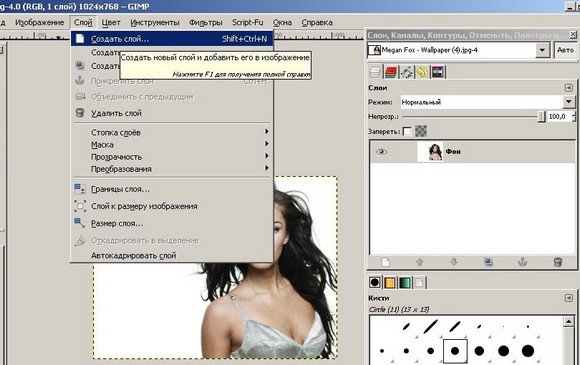Open the Brushes tab icon

(375, 283)
